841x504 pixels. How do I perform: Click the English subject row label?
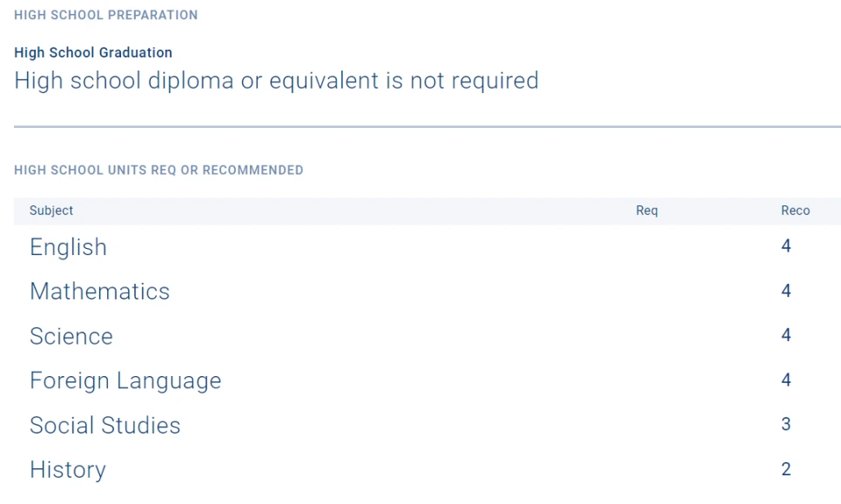pyautogui.click(x=68, y=247)
